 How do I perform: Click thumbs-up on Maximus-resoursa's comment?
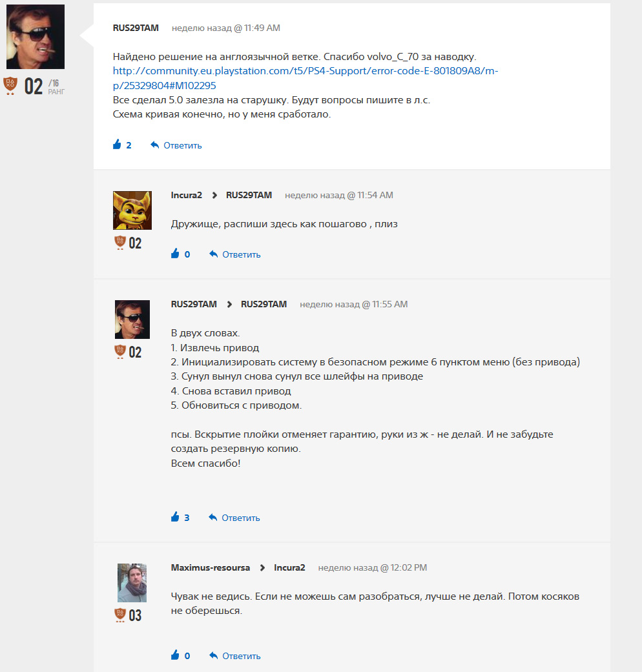tap(175, 656)
